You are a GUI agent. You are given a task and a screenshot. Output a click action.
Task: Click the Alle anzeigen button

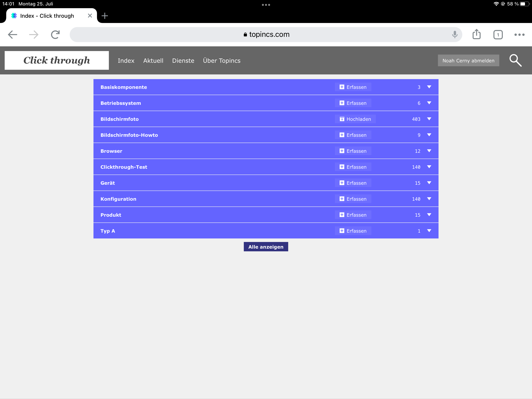266,247
